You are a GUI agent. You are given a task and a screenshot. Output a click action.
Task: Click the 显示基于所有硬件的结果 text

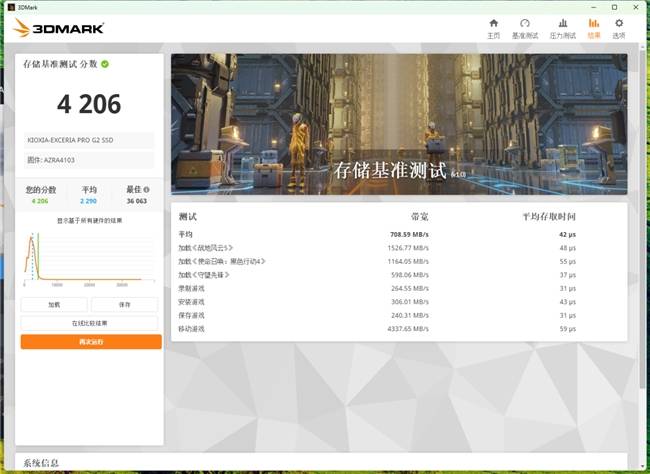[x=90, y=221]
